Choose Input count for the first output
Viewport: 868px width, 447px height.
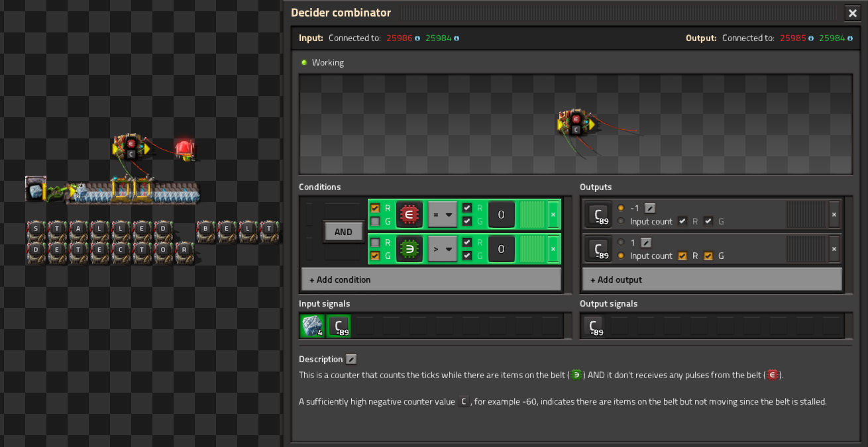point(621,221)
